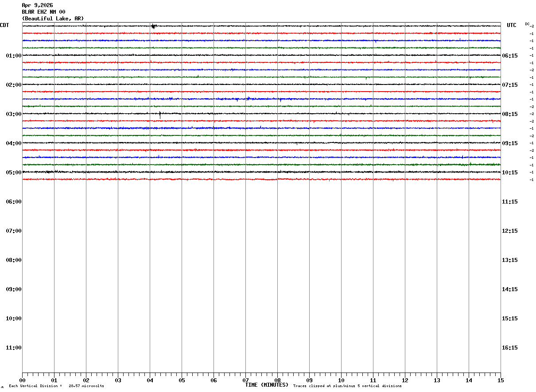Click minute label 06 on bottom axis
Viewport: 536px width, 392px height.
pyautogui.click(x=214, y=380)
